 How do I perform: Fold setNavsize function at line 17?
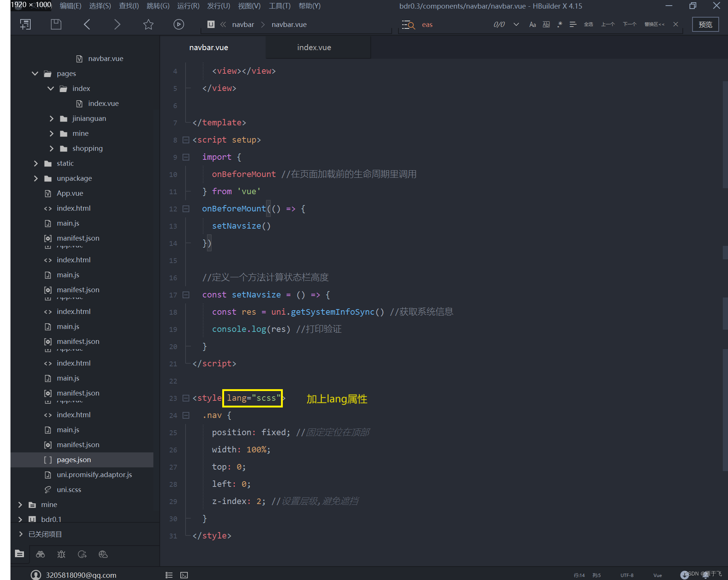pos(186,295)
